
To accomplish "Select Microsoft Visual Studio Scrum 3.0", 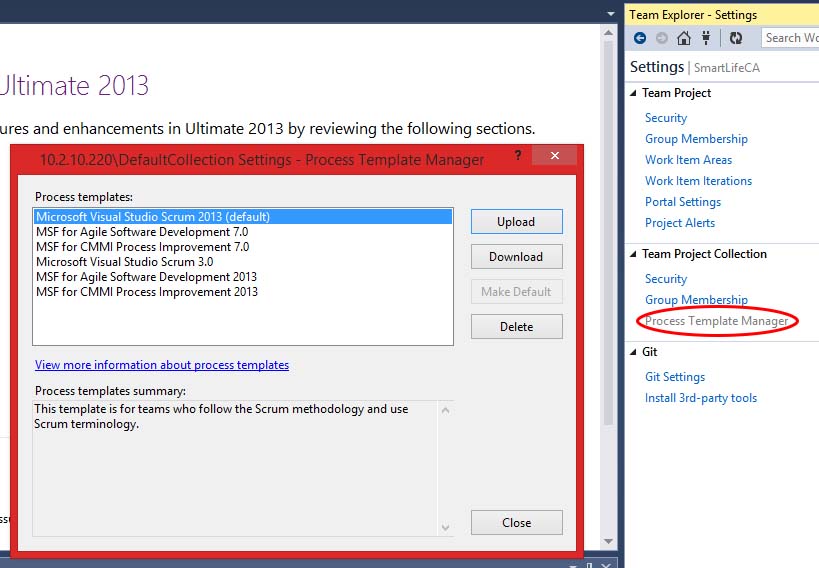I will point(243,262).
